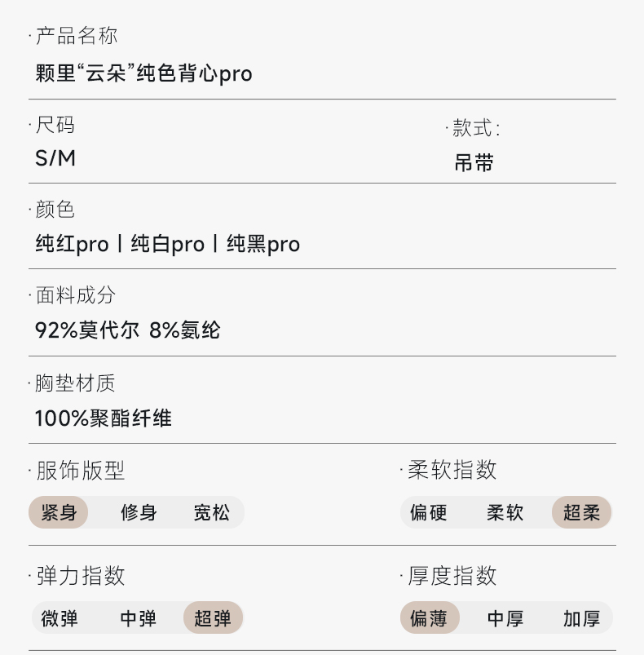The image size is (644, 655).
Task: Click the 吊带 style value
Action: (x=474, y=163)
